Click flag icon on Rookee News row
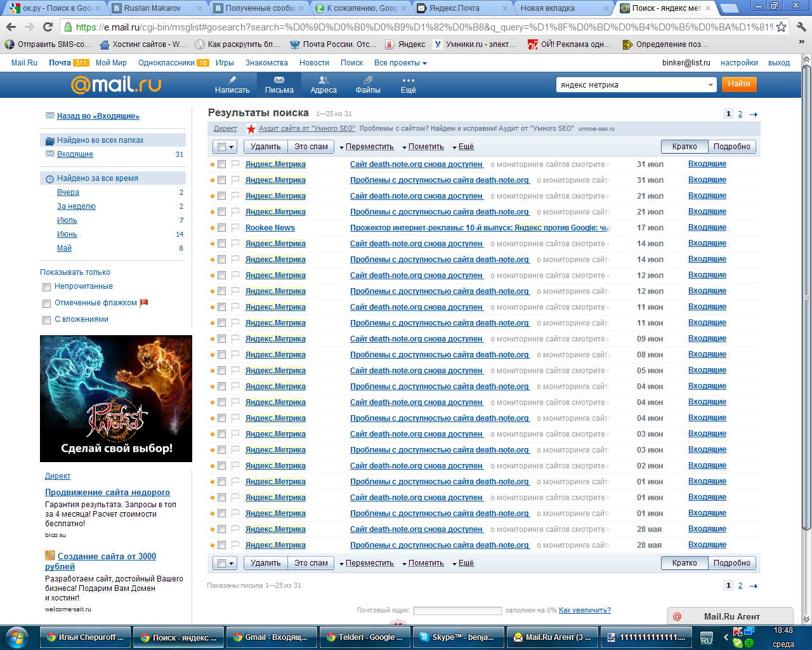Image resolution: width=812 pixels, height=650 pixels. click(x=235, y=228)
